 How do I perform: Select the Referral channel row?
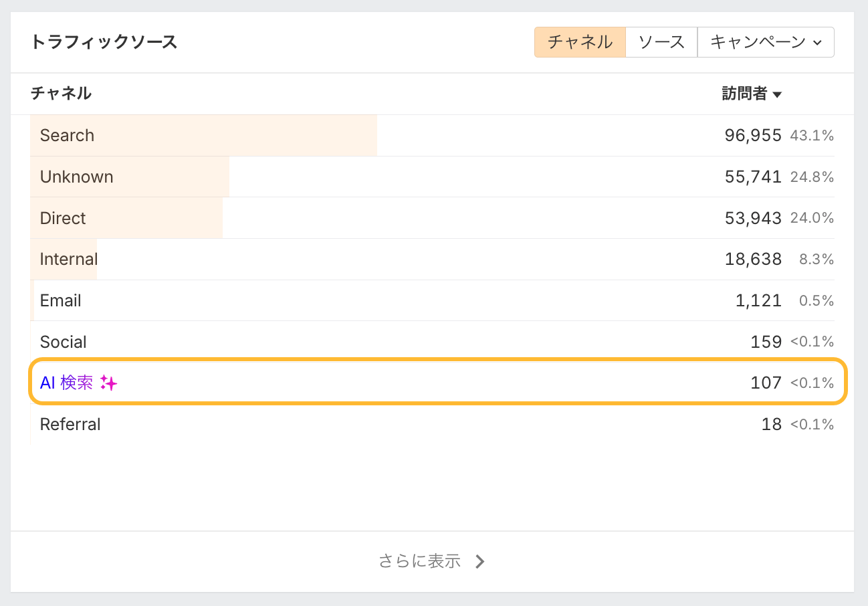[x=70, y=424]
